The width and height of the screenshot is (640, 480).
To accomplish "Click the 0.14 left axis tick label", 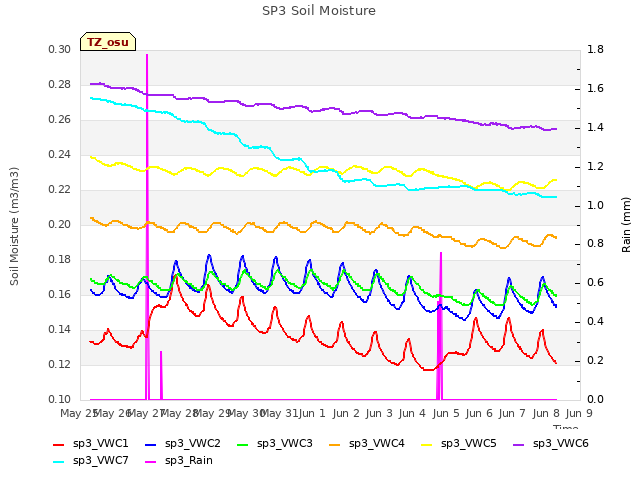I will (60, 329).
